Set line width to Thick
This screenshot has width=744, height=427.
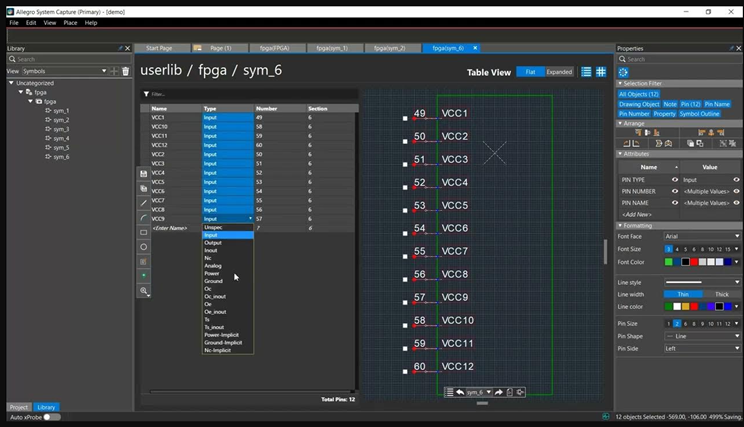(x=722, y=295)
